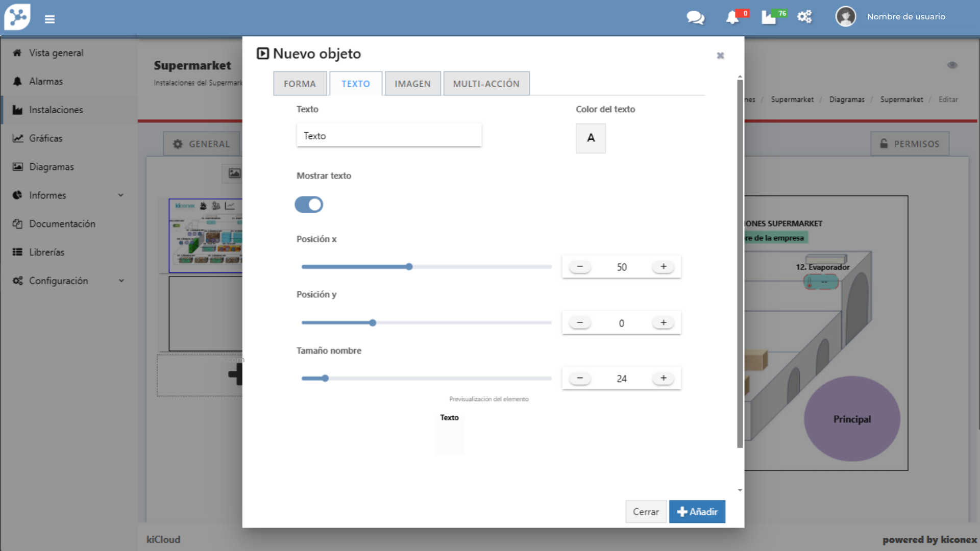Increase Posición x with plus button

[663, 267]
